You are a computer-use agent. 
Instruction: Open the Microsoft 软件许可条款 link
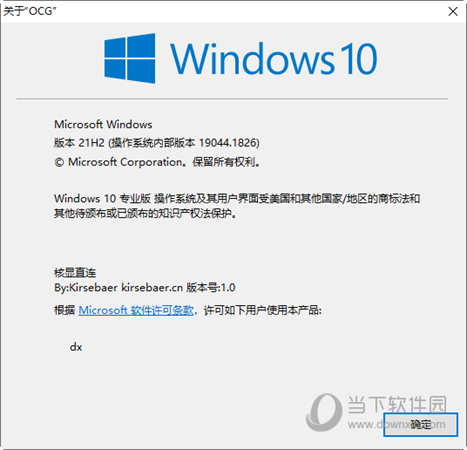[136, 310]
